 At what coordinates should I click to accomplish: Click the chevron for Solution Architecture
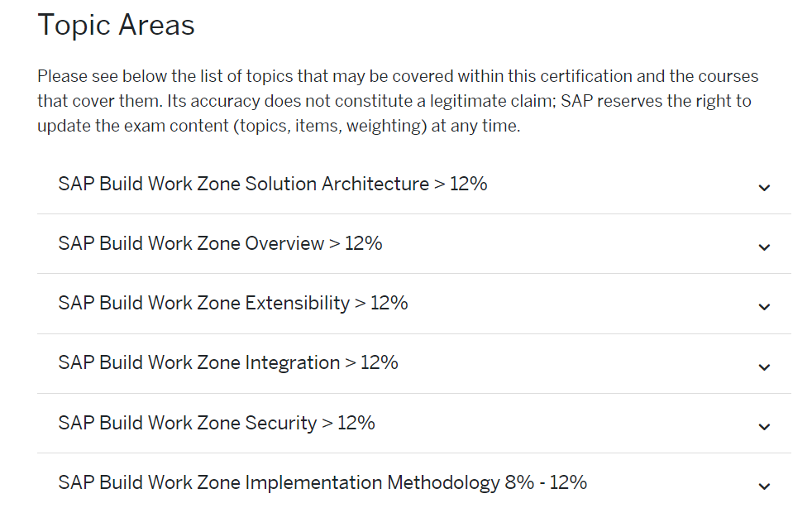point(764,188)
